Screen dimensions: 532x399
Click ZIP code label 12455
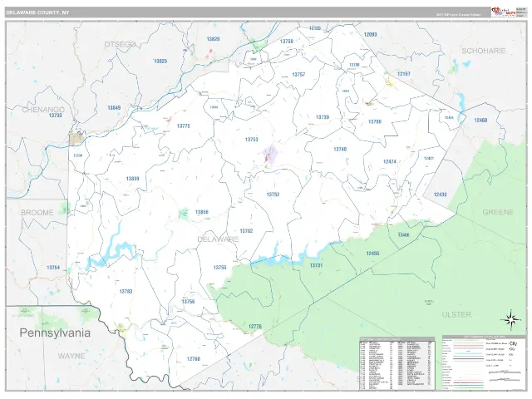coord(372,254)
